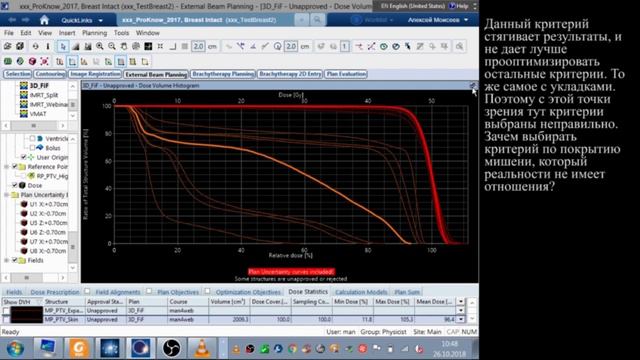The height and width of the screenshot is (360, 640).
Task: Click the first 2.0 cm value field in toolbar
Action: coord(198,47)
